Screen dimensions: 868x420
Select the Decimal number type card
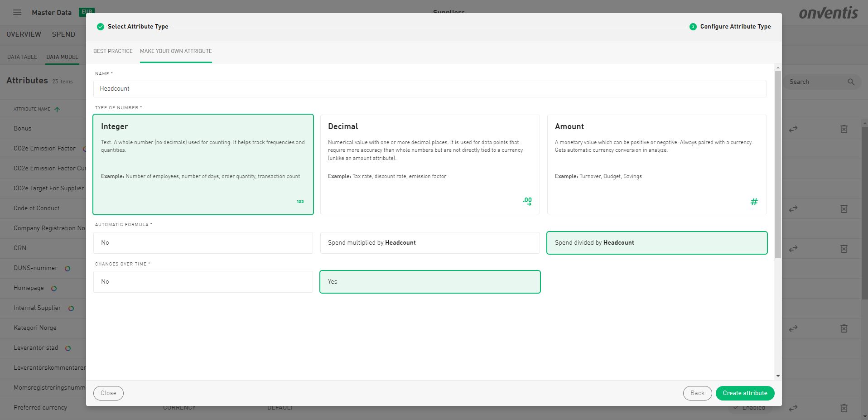[x=429, y=164]
